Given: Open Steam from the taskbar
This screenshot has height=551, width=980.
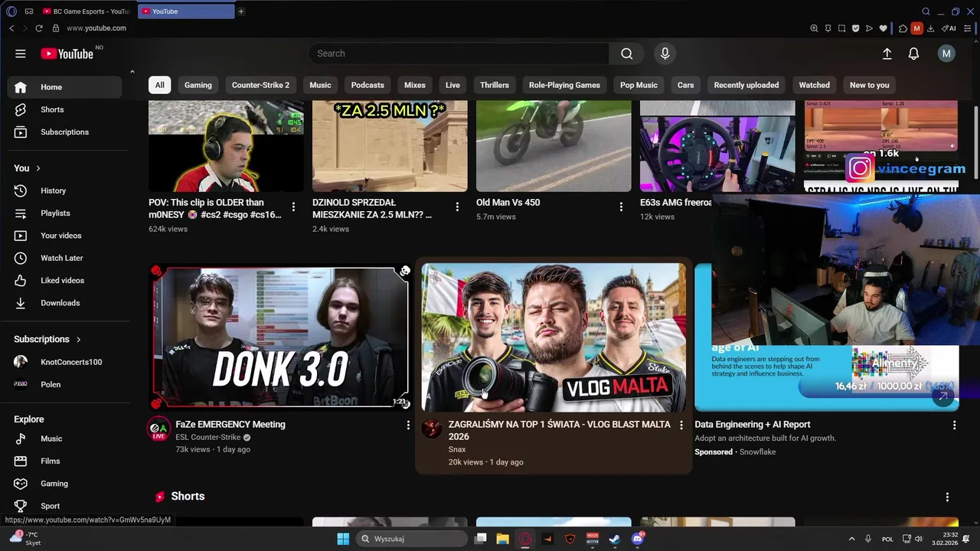Looking at the screenshot, I should (615, 539).
